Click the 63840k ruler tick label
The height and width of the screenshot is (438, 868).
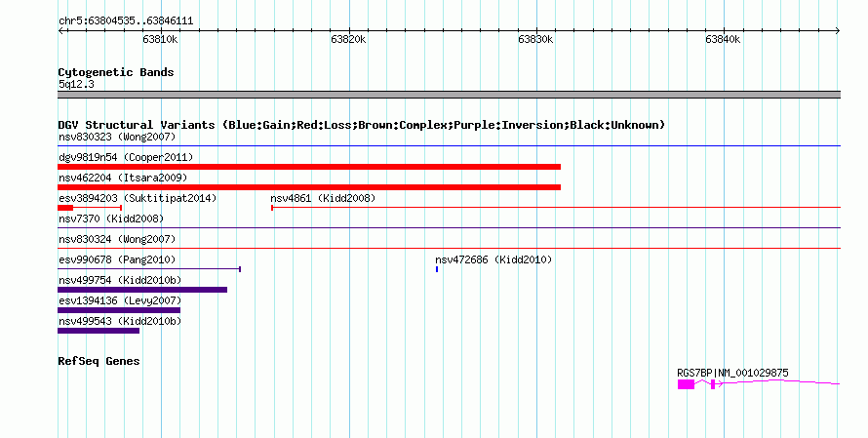(x=723, y=39)
